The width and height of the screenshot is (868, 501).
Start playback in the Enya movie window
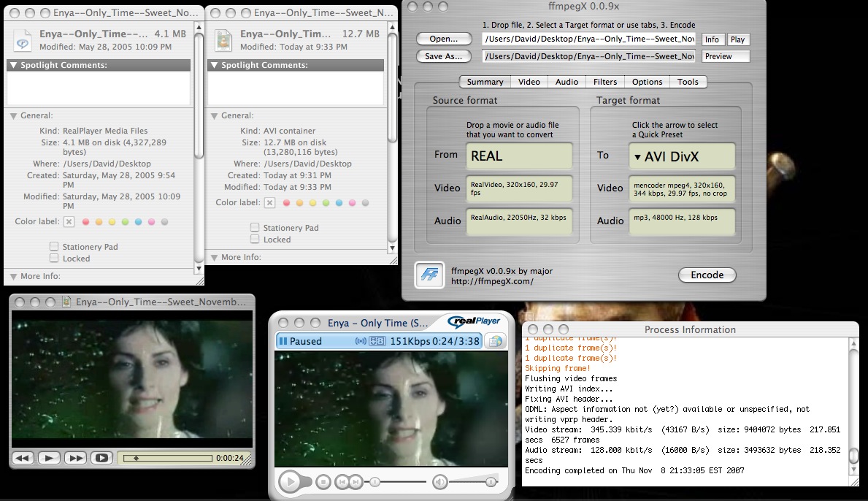(x=49, y=458)
